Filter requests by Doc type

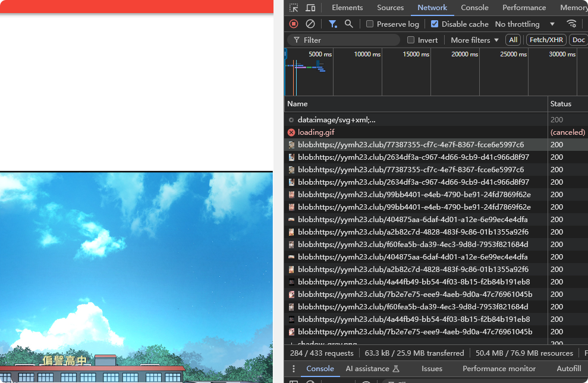[578, 40]
